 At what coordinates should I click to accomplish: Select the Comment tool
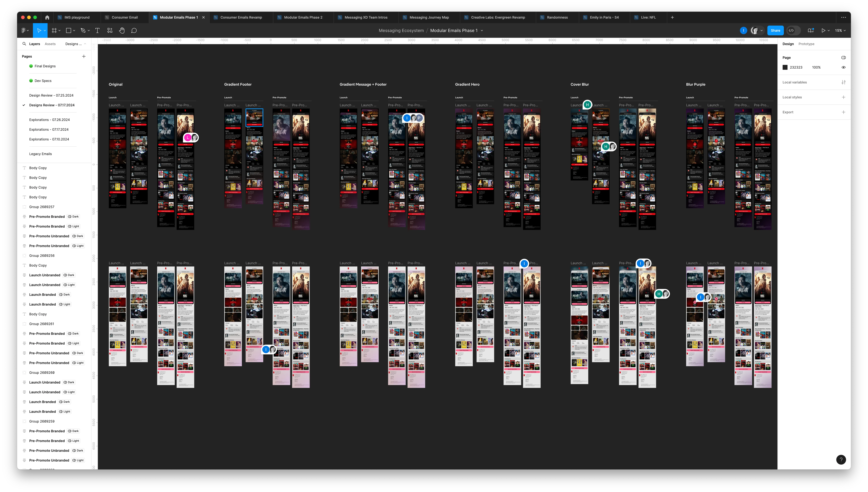coord(134,30)
